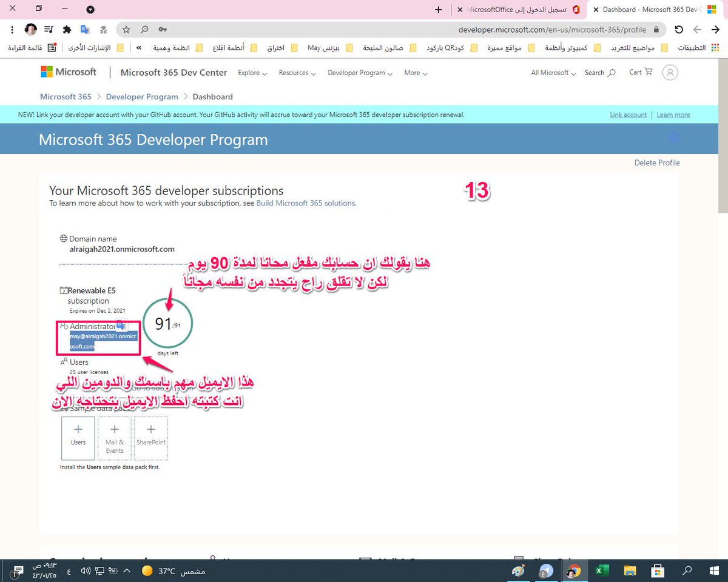Reload the page
728x582 pixels.
pyautogui.click(x=679, y=29)
